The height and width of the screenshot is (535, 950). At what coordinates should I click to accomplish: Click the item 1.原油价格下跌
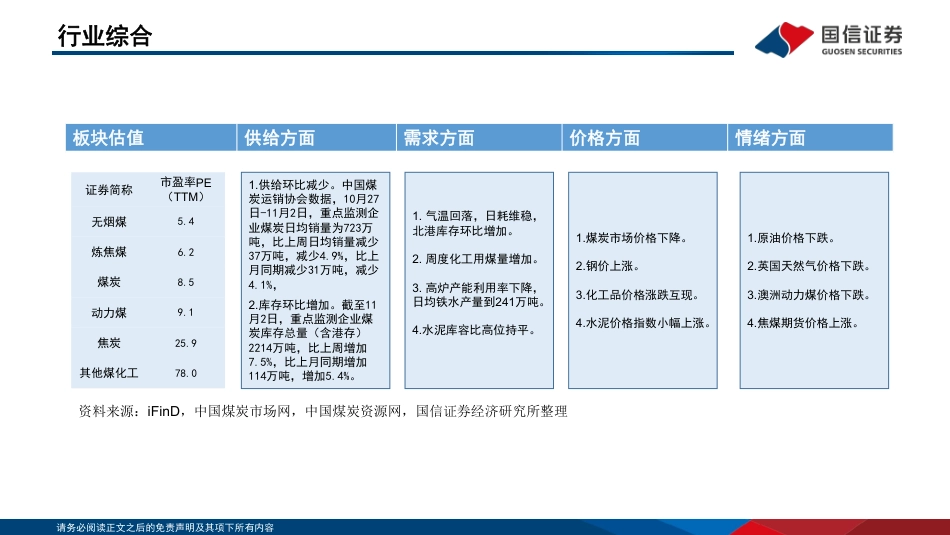coord(791,238)
